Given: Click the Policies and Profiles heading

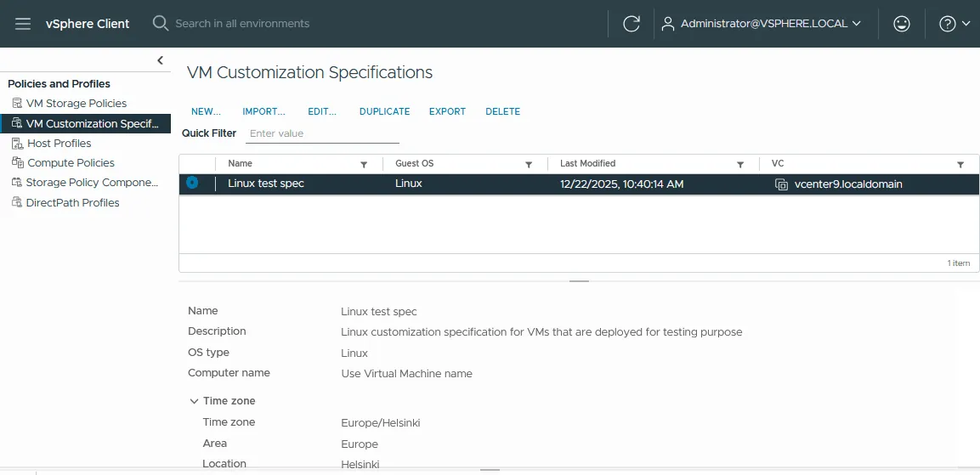Looking at the screenshot, I should click(x=59, y=84).
